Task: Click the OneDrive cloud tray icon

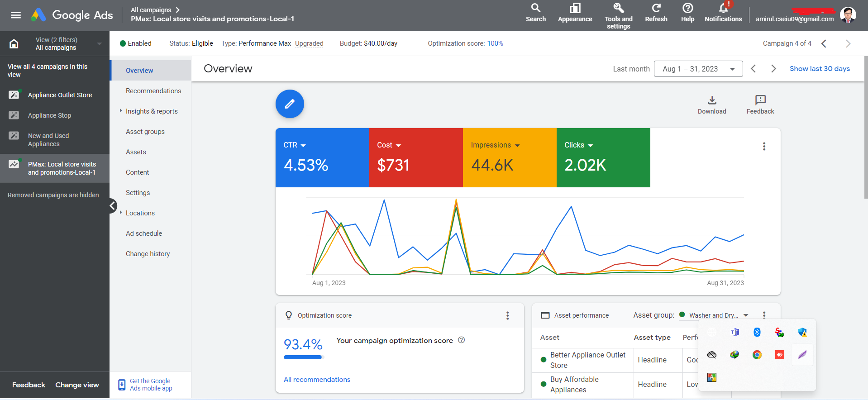Action: click(x=712, y=355)
